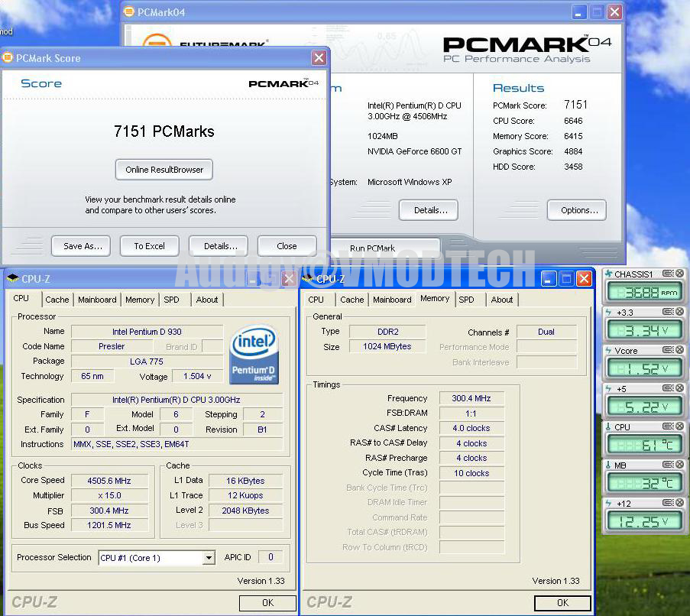Click the chip icon in CPU-Z memory window title
The image size is (690, 616).
click(x=308, y=278)
